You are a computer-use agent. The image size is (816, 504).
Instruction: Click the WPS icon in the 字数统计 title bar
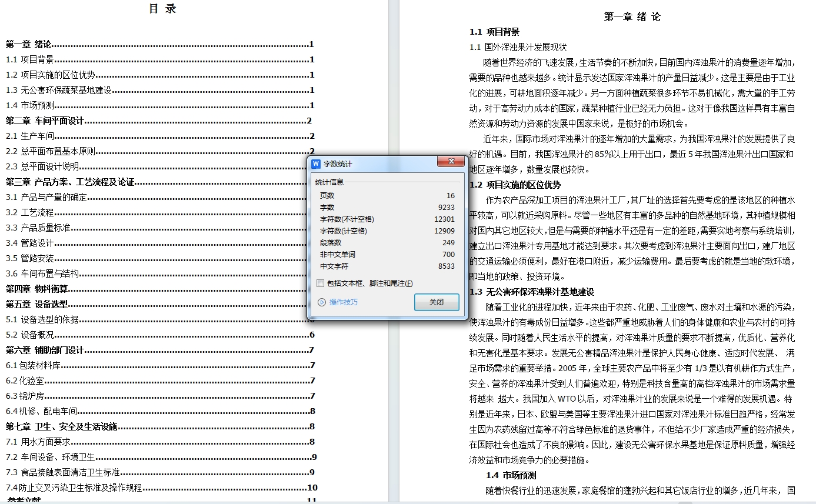pos(316,163)
